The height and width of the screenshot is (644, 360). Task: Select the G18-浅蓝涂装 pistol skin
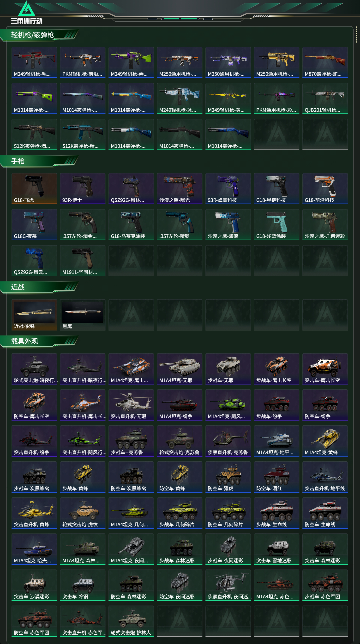[277, 224]
